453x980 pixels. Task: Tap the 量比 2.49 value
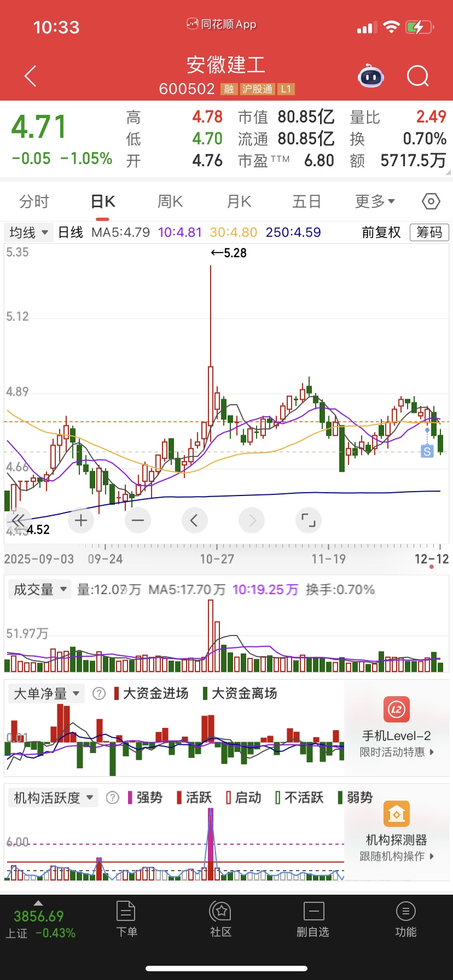click(x=431, y=116)
